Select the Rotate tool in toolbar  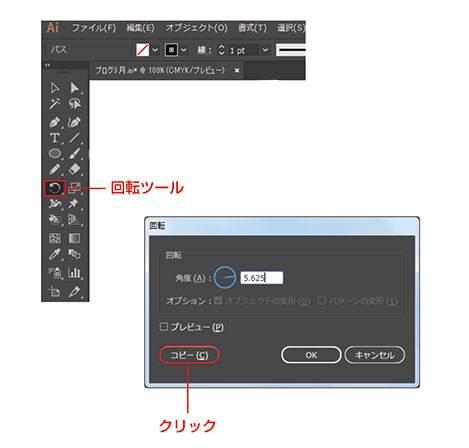point(54,188)
